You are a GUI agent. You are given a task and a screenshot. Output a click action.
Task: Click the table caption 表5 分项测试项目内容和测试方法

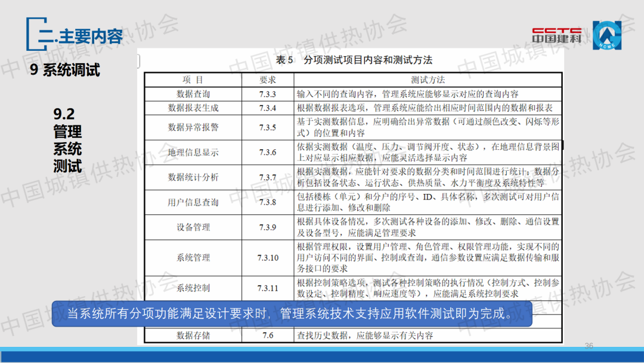click(354, 60)
